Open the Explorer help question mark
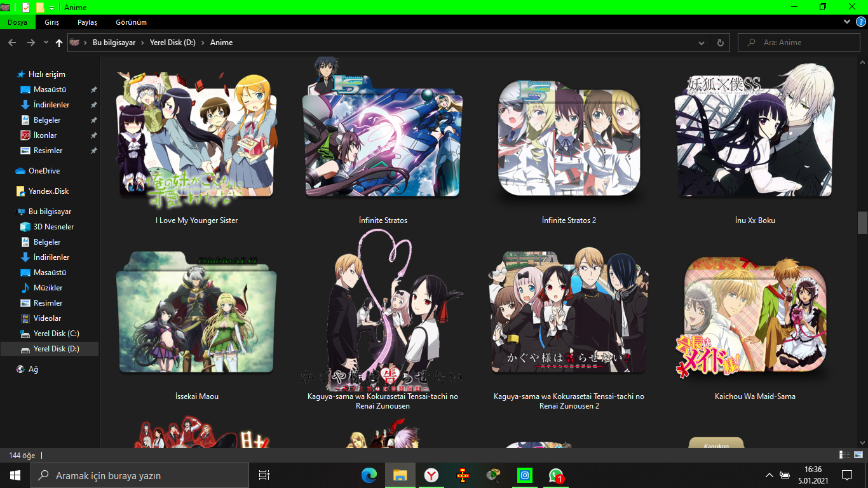Viewport: 868px width, 488px height. pos(860,22)
